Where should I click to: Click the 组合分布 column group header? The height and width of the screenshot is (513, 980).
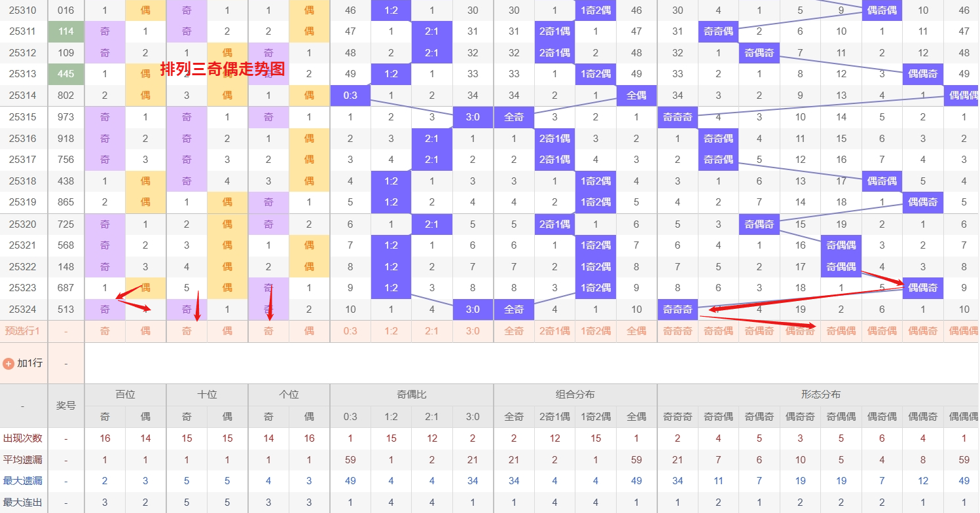click(575, 395)
